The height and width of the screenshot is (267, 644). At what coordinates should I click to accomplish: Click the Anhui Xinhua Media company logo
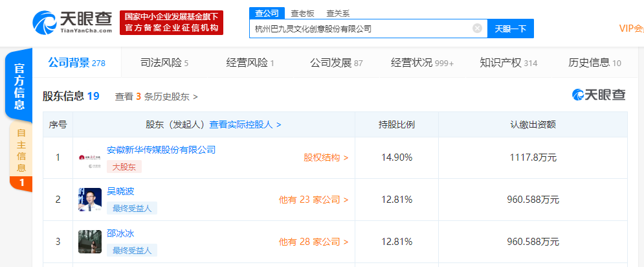[x=89, y=157]
